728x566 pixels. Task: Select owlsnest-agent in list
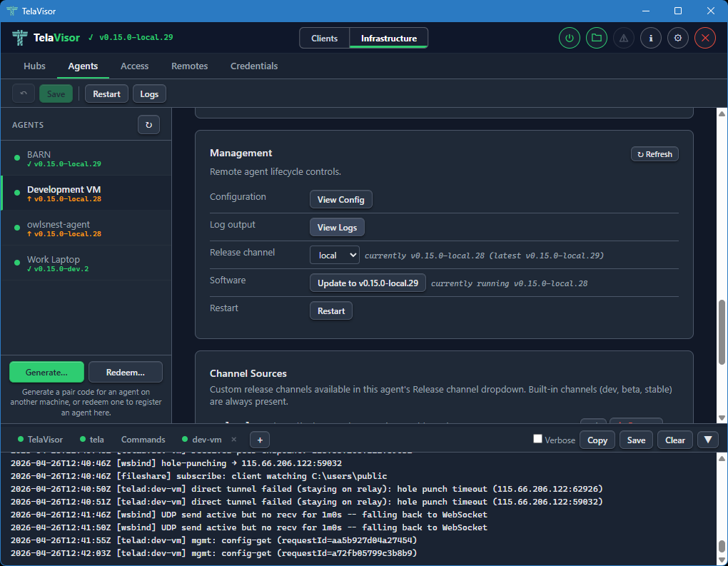(x=86, y=228)
